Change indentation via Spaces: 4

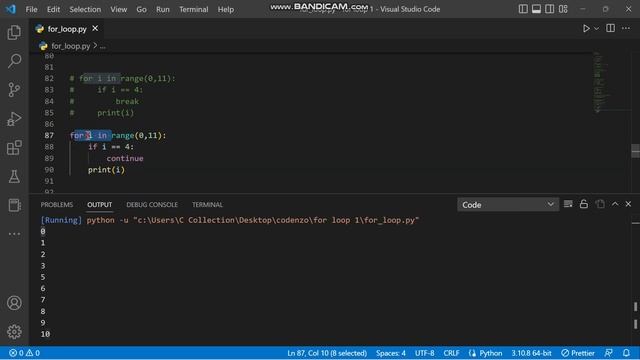coord(391,353)
